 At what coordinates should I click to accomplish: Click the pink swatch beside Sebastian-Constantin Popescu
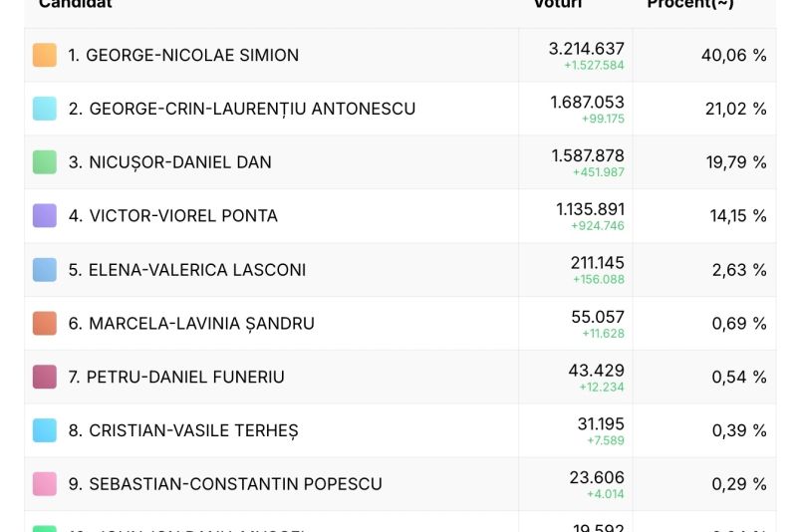[x=45, y=484]
